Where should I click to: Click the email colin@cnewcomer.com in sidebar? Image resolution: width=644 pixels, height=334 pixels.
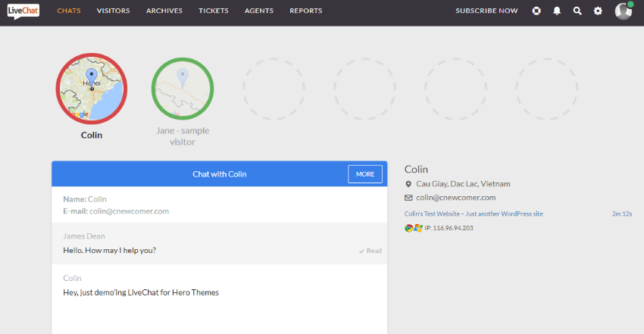pyautogui.click(x=456, y=198)
